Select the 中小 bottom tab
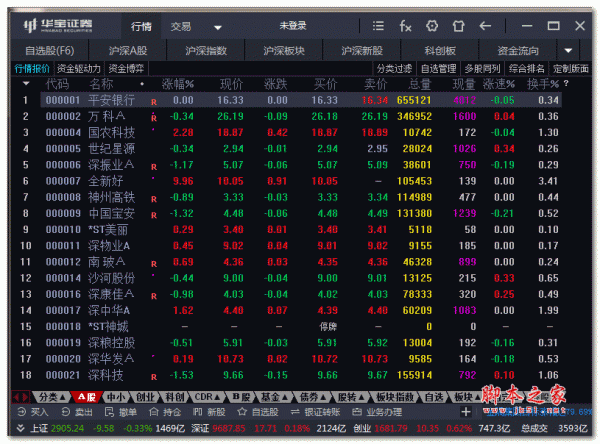Viewport: 600px width, 444px height. 116,397
